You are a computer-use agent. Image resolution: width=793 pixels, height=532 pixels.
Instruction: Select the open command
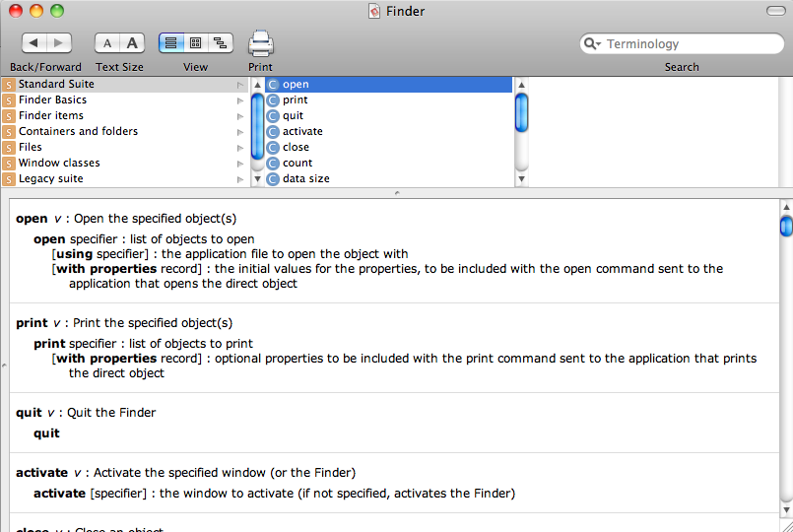[x=388, y=85]
